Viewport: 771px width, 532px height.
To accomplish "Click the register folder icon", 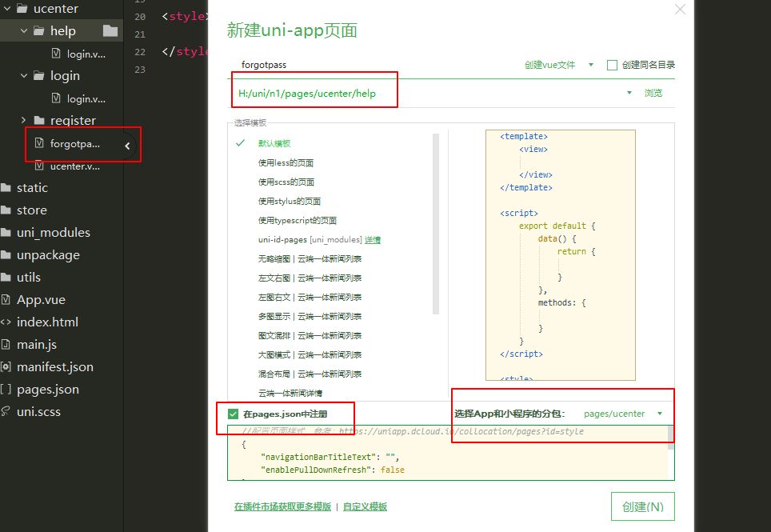I will tap(39, 120).
